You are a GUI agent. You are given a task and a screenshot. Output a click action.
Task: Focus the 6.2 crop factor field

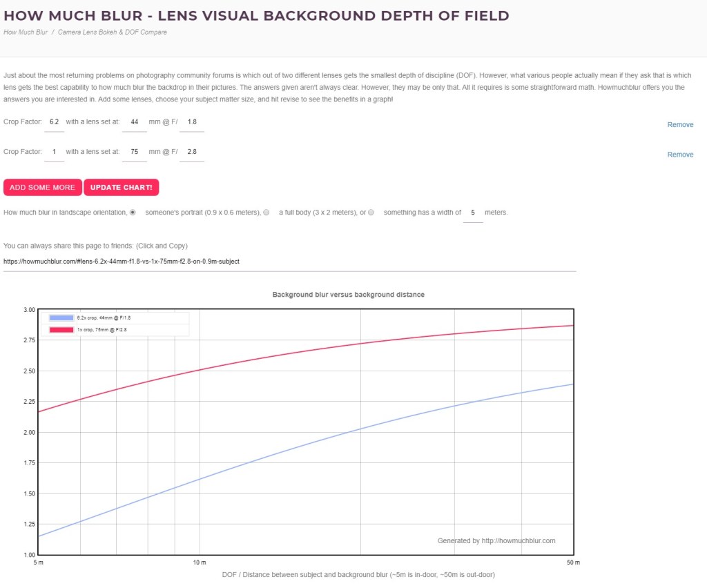[x=55, y=122]
